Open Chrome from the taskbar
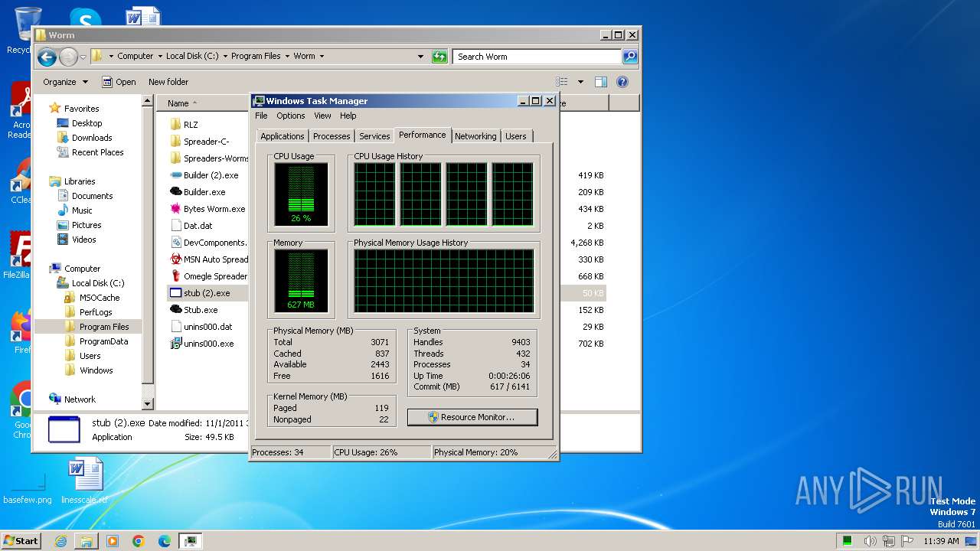Viewport: 980px width, 551px height. pyautogui.click(x=139, y=541)
